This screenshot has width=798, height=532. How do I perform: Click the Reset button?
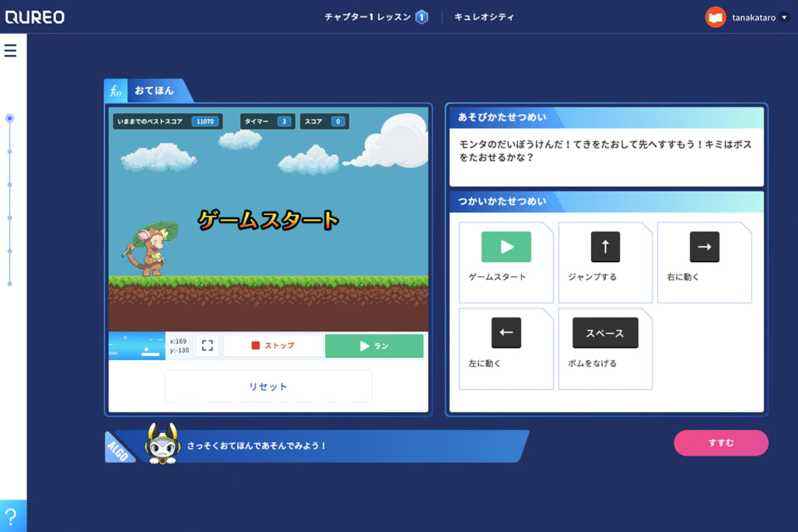[268, 387]
